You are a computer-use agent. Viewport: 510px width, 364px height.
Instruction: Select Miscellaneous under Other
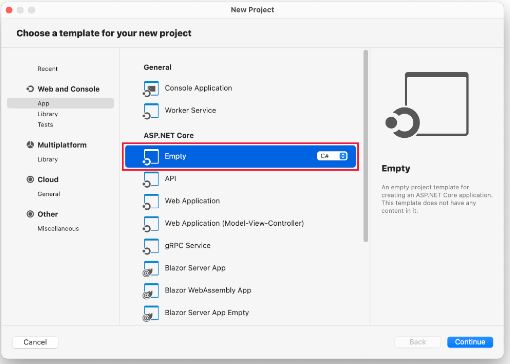coord(58,229)
